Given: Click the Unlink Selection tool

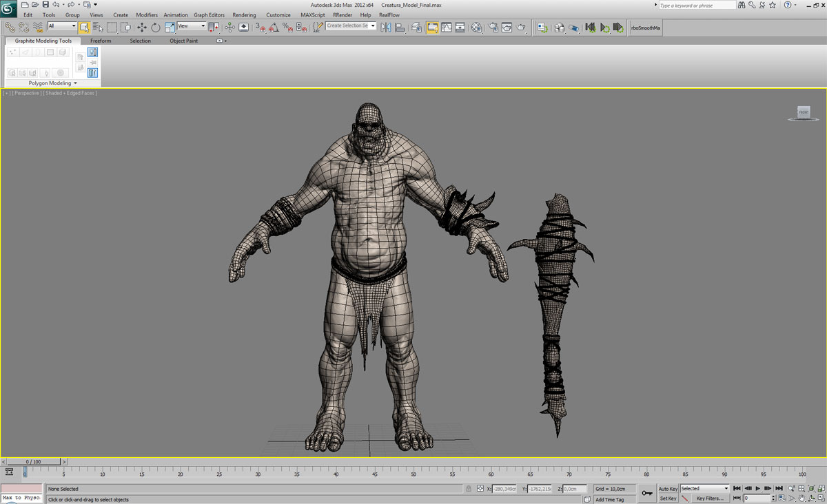Looking at the screenshot, I should point(23,28).
